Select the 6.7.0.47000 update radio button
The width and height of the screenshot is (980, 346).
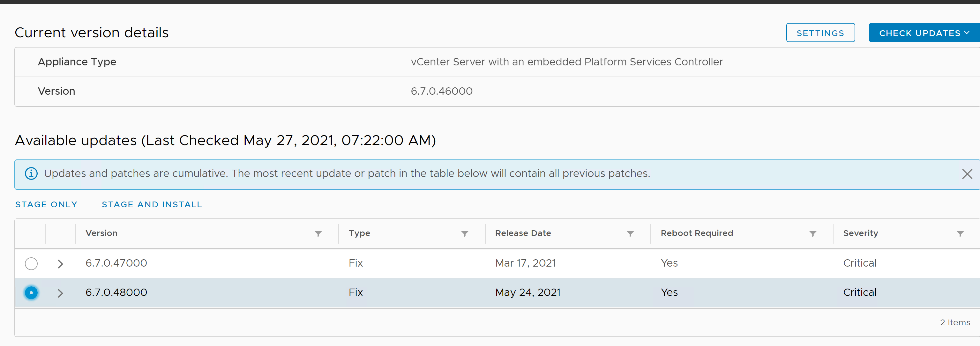point(31,263)
